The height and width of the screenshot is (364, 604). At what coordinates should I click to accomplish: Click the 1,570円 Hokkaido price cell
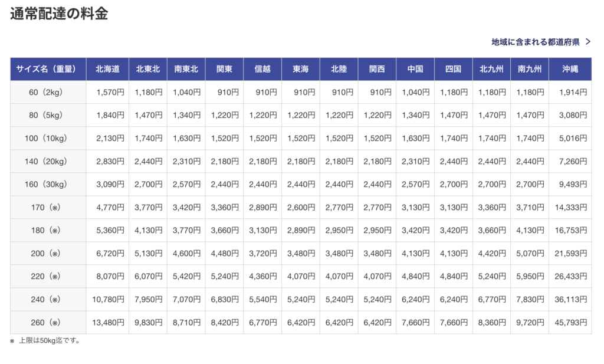point(107,92)
